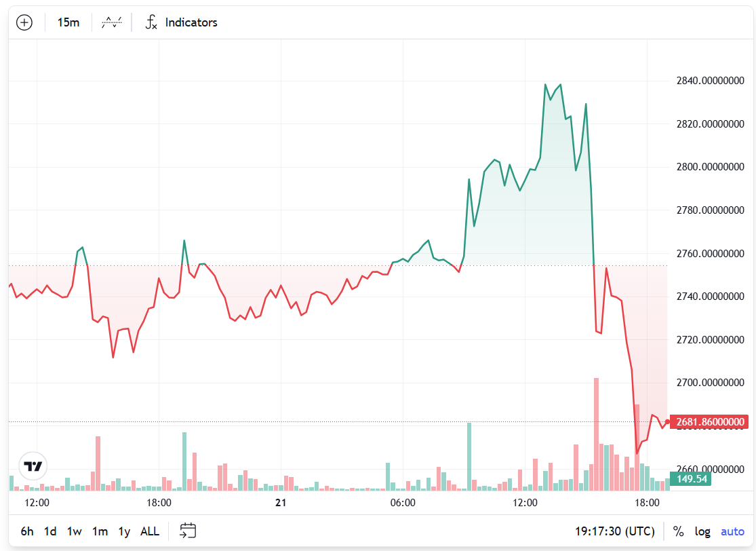Toggle log scale mode
This screenshot has height=551, width=756.
(702, 531)
